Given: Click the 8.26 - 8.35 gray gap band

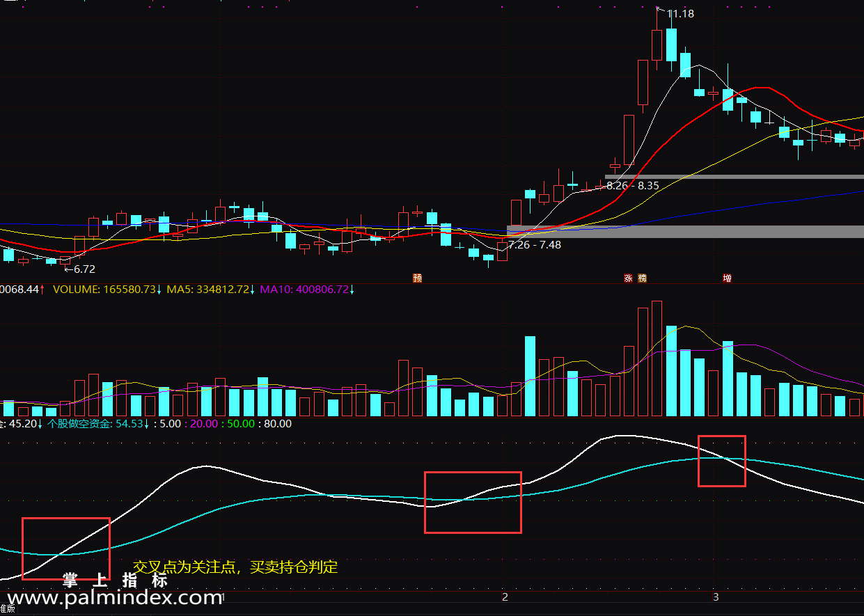Looking at the screenshot, I should [x=734, y=177].
